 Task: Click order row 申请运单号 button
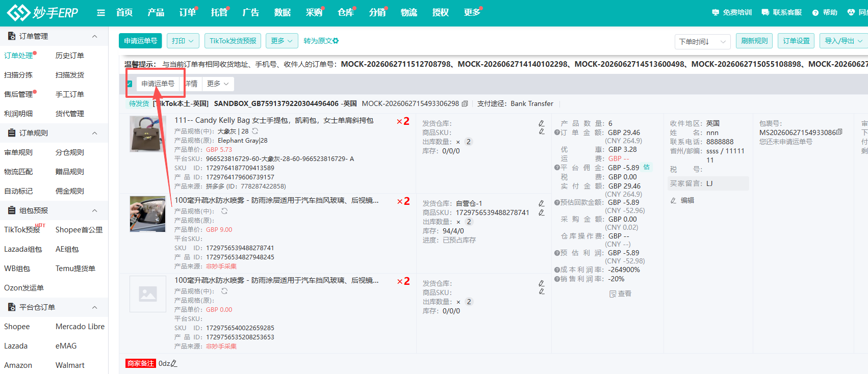(x=158, y=84)
